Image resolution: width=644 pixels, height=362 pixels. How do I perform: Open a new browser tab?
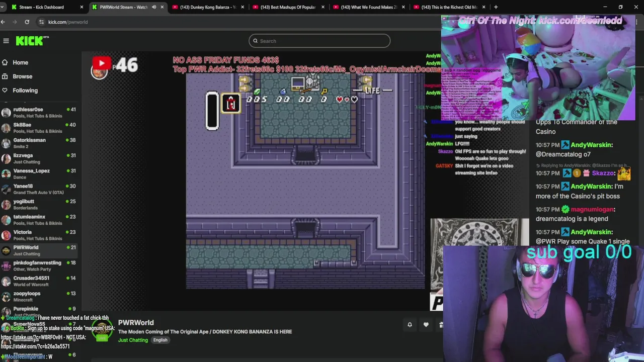tap(496, 7)
